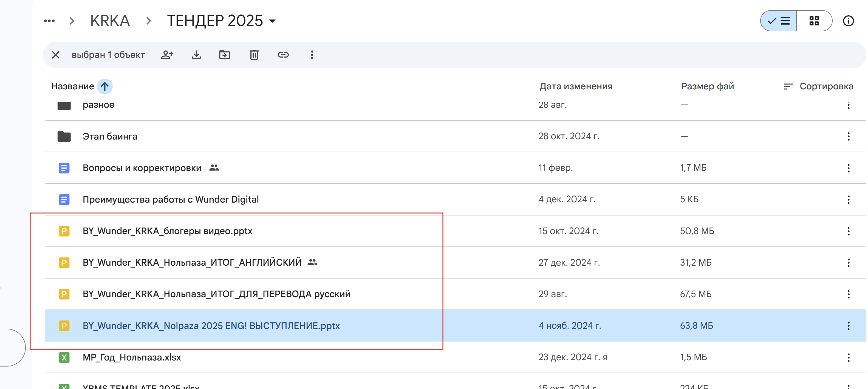This screenshot has height=389, width=868.
Task: Click the move to folder icon
Action: click(225, 55)
